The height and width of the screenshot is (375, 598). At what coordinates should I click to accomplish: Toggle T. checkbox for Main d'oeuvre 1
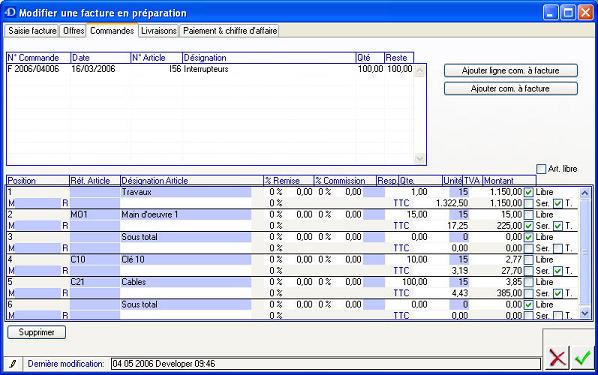coord(558,226)
